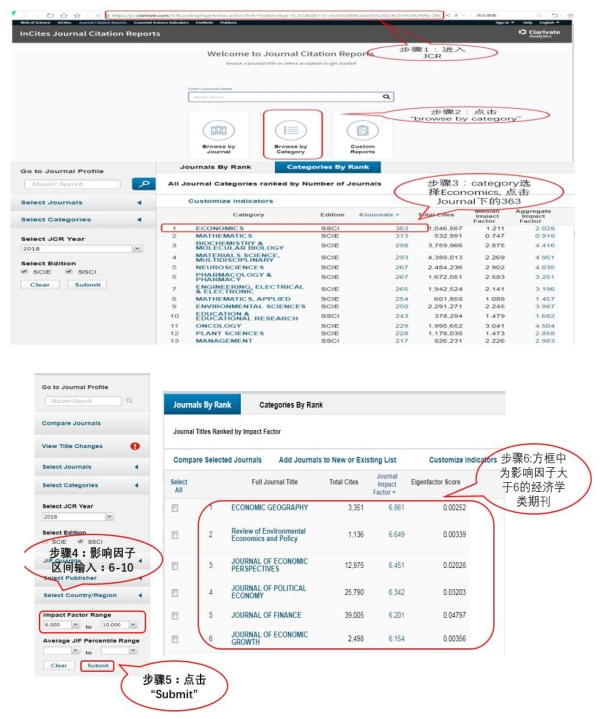Click the red alert icon by View Title Changes

135,446
